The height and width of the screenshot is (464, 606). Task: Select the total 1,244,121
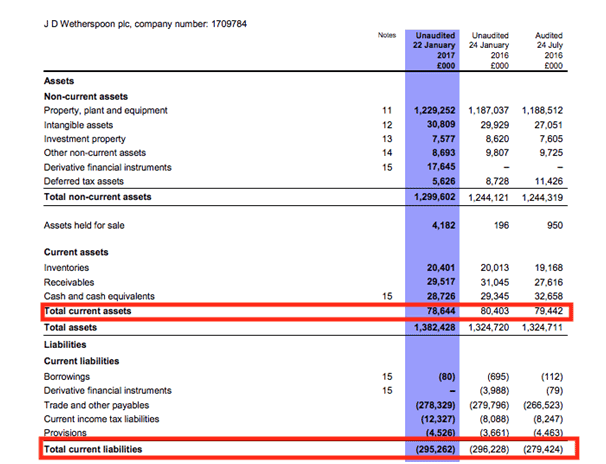coord(489,198)
